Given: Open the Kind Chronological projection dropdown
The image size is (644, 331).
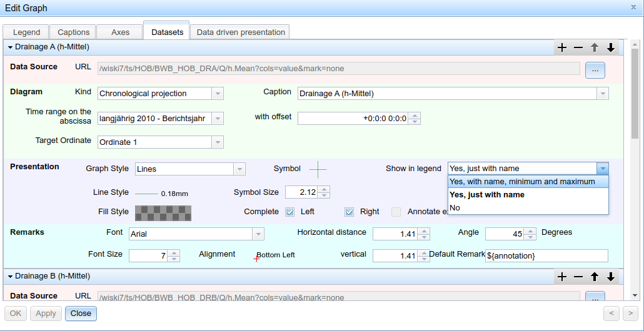Looking at the screenshot, I should (218, 94).
